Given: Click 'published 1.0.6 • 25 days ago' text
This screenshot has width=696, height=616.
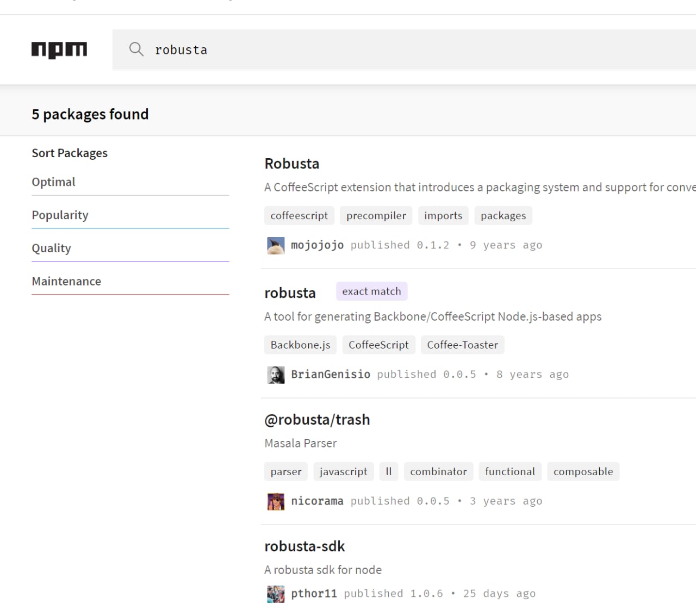Looking at the screenshot, I should (x=440, y=594).
